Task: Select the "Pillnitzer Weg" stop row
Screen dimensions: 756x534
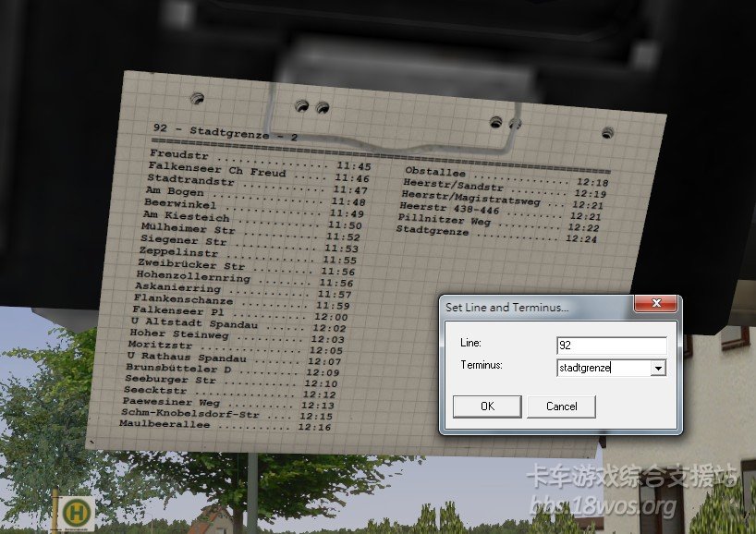Action: pyautogui.click(x=498, y=223)
